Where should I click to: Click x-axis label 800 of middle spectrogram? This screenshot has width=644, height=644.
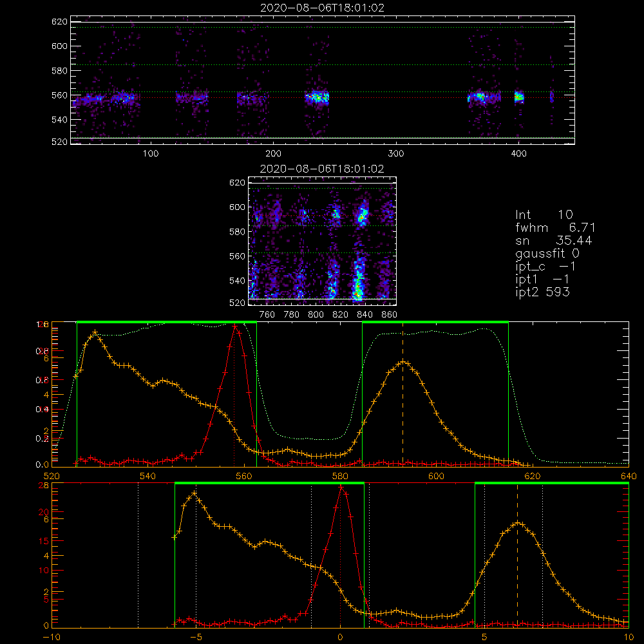coord(316,315)
